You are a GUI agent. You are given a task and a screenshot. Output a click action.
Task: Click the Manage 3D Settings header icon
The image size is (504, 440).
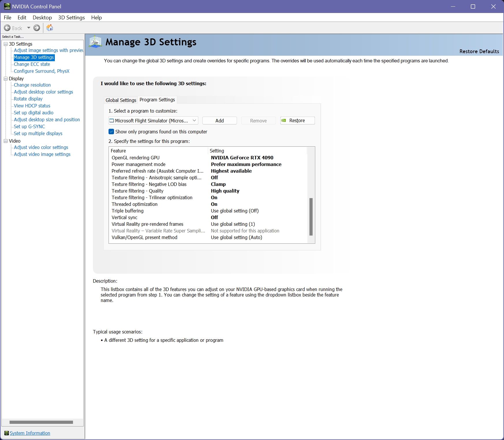(95, 42)
